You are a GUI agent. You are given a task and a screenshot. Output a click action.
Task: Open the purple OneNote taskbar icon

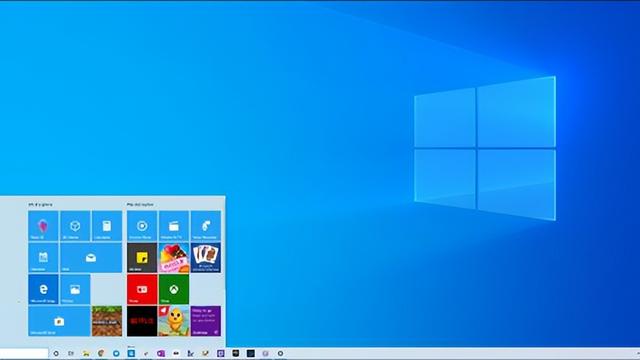point(161,353)
